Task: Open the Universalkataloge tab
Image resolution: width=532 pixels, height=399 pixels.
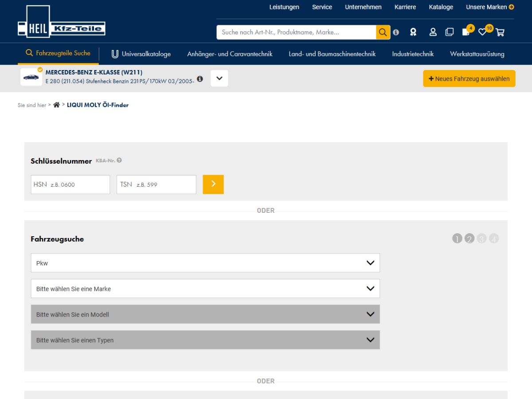Action: pos(141,54)
